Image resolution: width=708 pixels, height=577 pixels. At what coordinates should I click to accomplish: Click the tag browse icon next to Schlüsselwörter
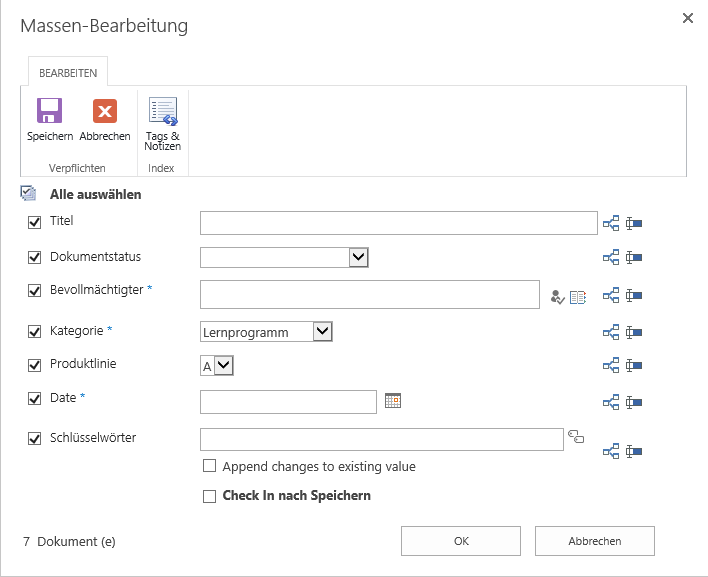pos(576,437)
